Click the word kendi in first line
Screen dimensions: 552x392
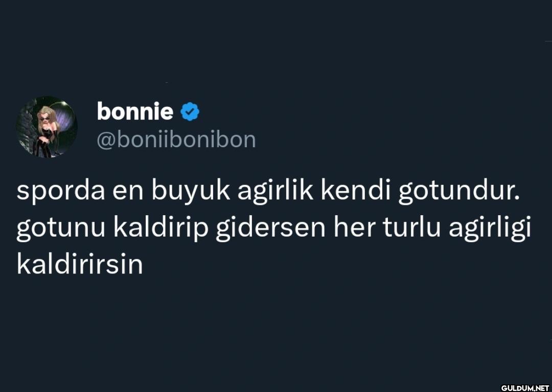[356, 191]
